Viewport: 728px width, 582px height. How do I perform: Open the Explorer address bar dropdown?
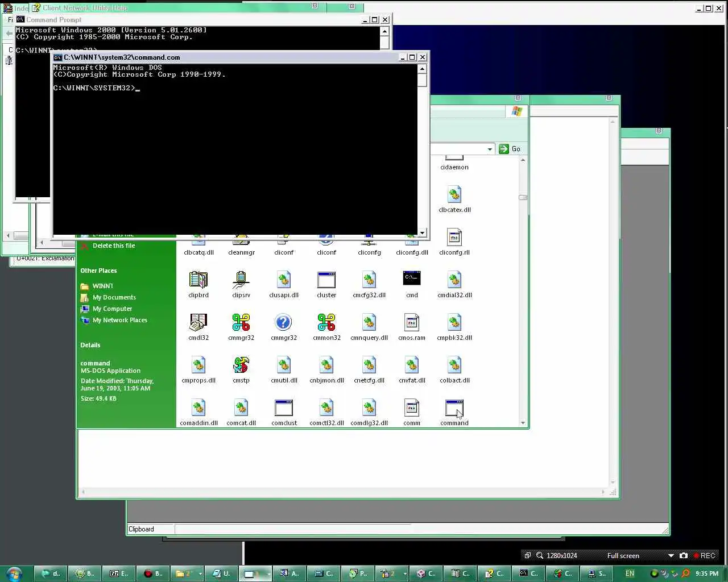(490, 149)
